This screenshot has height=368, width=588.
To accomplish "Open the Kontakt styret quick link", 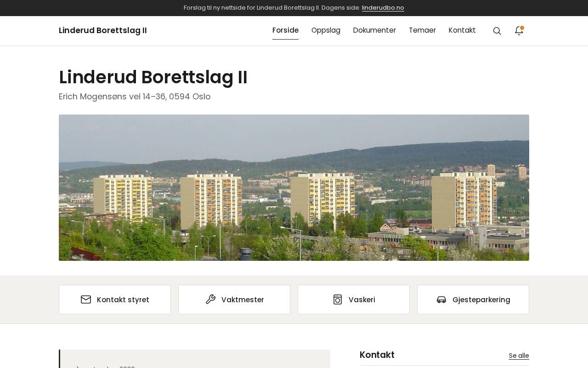I will click(x=115, y=299).
